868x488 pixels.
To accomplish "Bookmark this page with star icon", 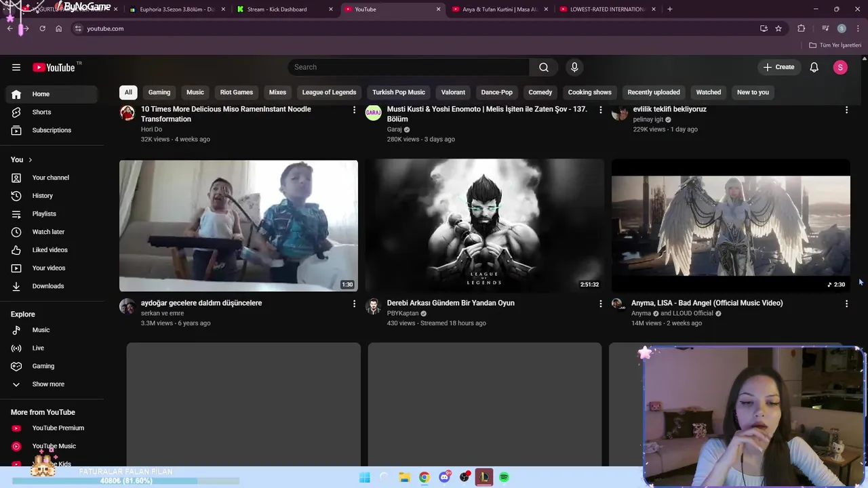I will [x=778, y=28].
